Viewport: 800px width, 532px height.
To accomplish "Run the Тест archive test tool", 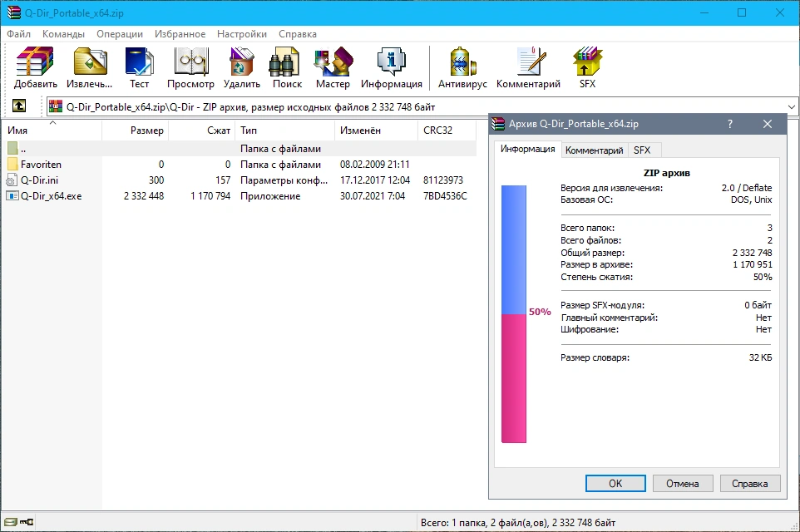I will (x=139, y=68).
